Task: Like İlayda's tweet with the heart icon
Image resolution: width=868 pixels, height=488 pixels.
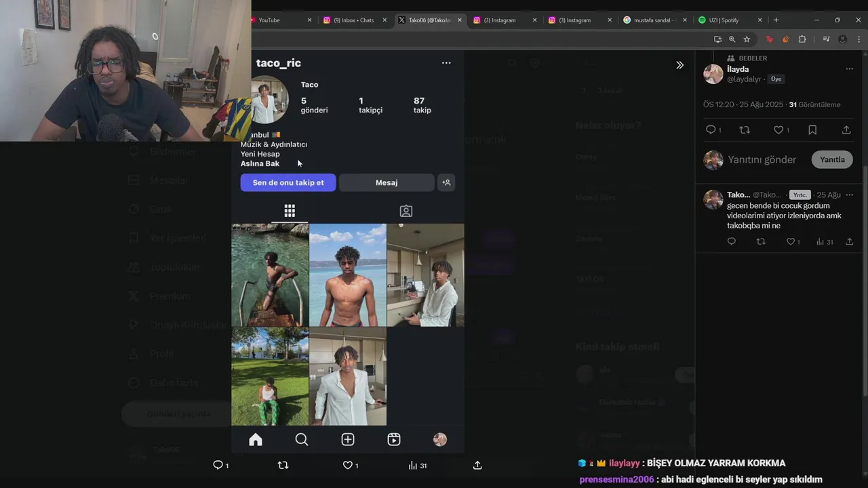Action: [778, 129]
